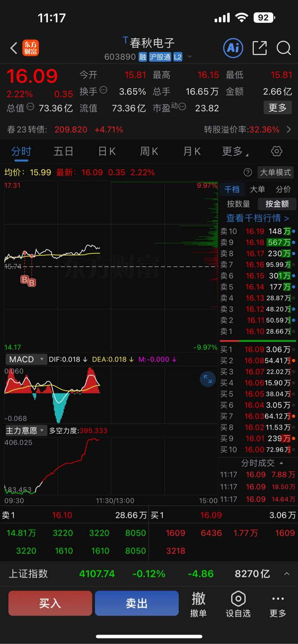Select 按金额 display mode
This screenshot has width=298, height=644.
click(277, 204)
